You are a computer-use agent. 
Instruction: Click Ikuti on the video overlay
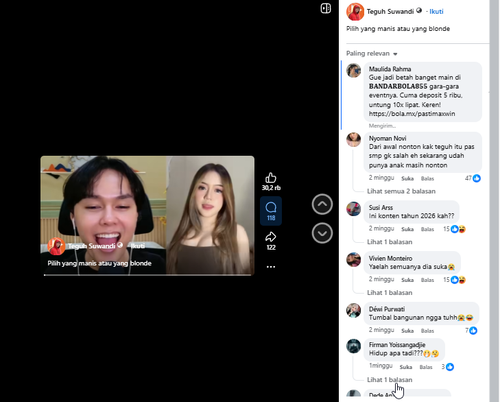tap(138, 246)
